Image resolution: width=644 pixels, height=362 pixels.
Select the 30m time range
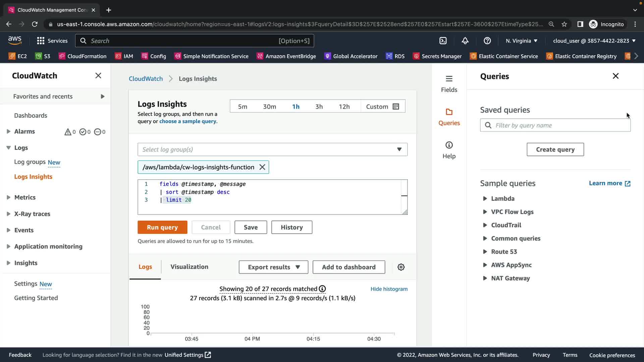click(269, 107)
